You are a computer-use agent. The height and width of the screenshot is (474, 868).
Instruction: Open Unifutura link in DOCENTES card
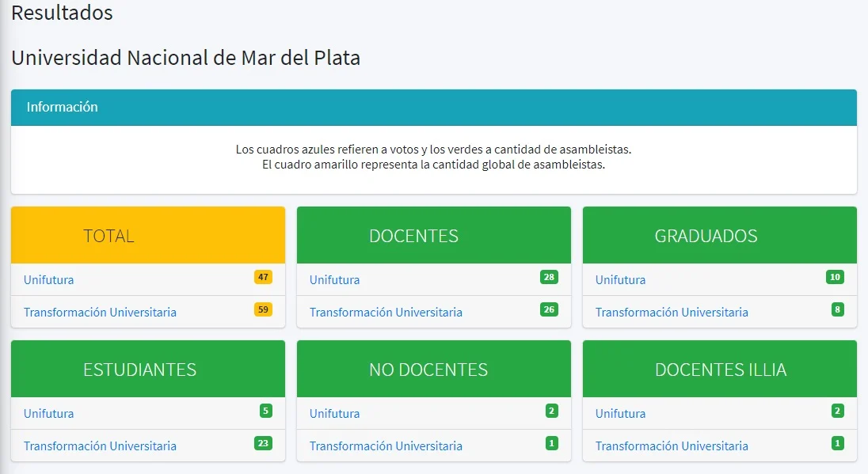[x=334, y=280]
